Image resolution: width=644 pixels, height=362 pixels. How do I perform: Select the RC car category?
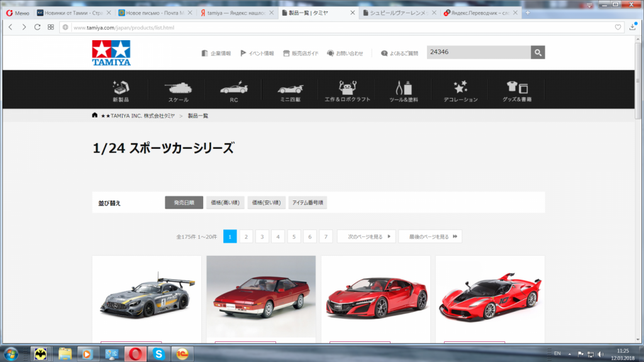click(x=234, y=90)
